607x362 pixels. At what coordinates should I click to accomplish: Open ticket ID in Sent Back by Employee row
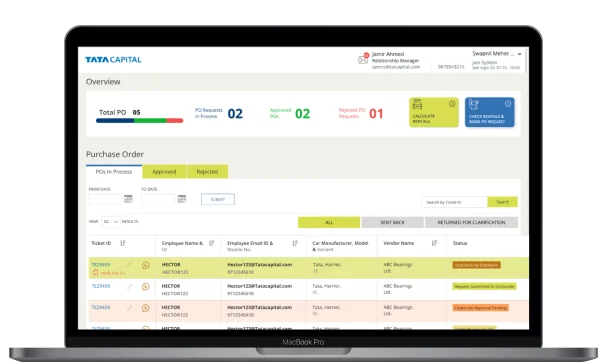(x=101, y=264)
